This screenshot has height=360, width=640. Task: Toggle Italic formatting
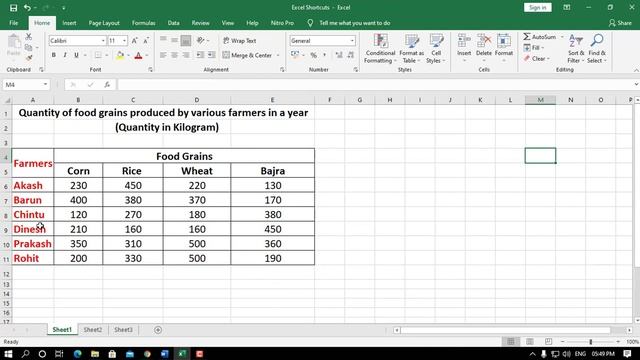coord(65,55)
